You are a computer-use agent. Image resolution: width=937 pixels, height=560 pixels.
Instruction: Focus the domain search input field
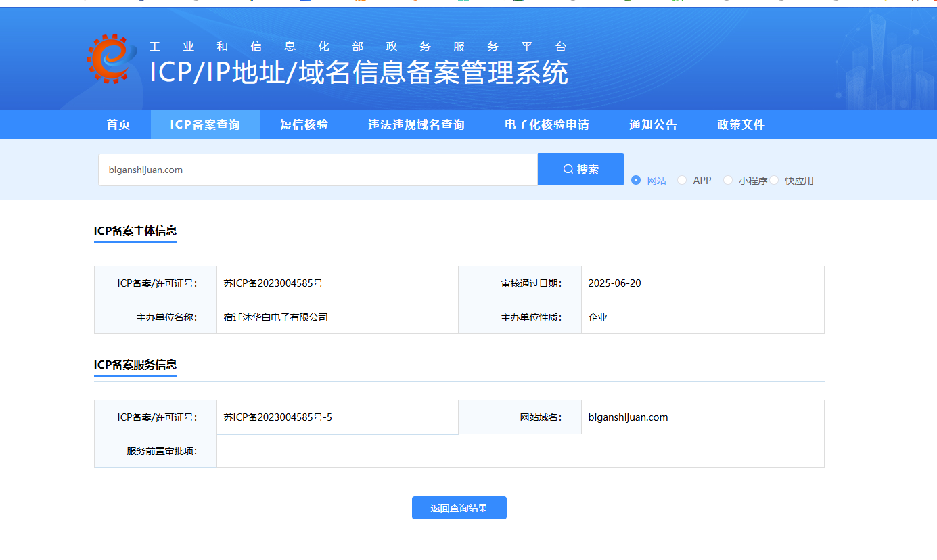pyautogui.click(x=317, y=170)
